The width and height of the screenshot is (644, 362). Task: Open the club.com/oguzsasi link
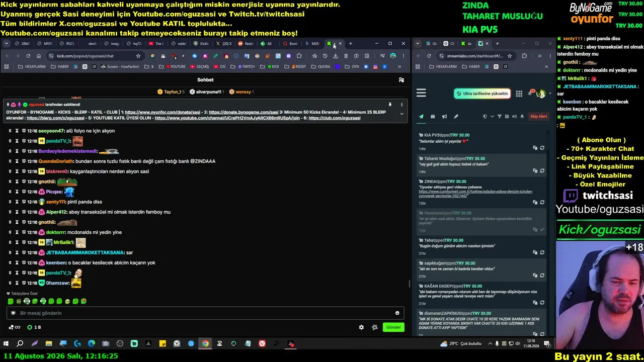335,118
